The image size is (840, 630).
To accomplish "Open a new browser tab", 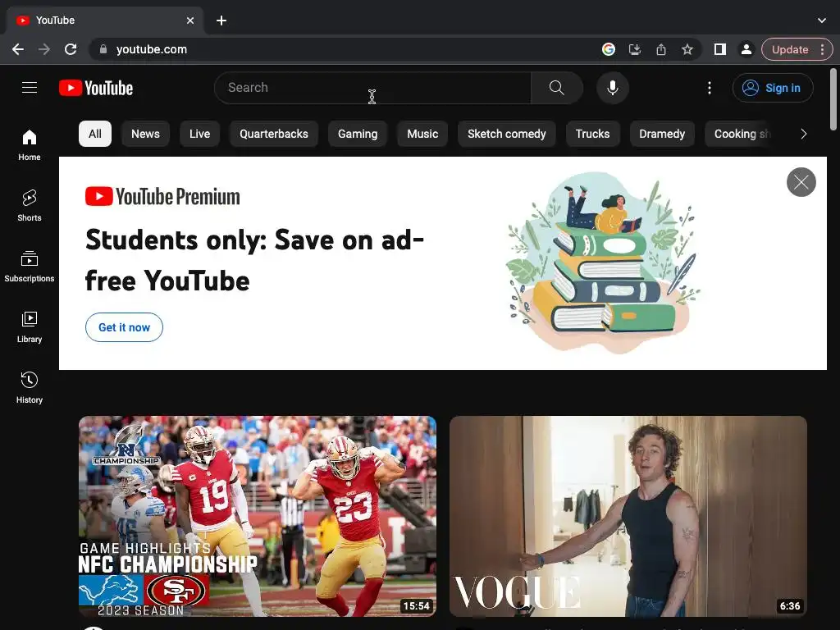I will coord(221,21).
